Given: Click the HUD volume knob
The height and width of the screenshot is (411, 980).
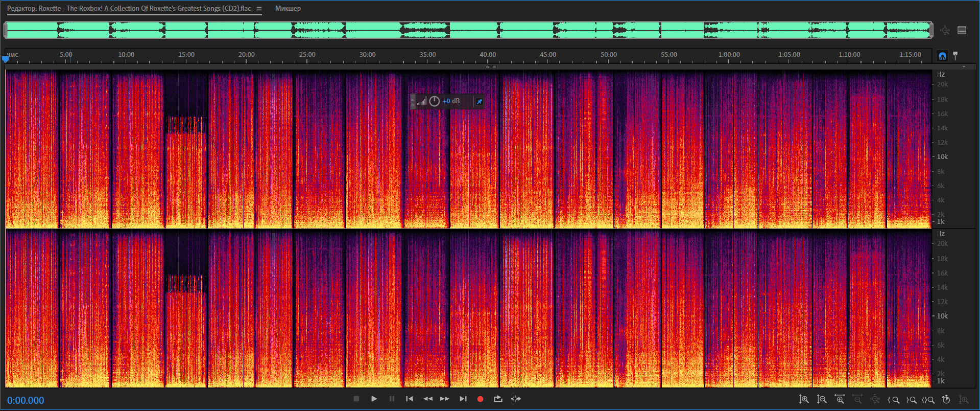Looking at the screenshot, I should pos(434,101).
